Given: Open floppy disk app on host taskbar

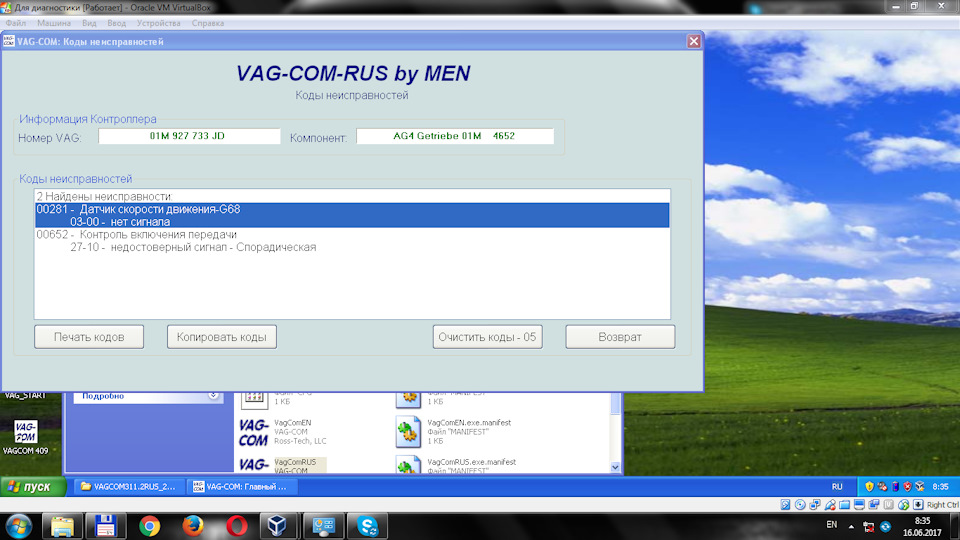Looking at the screenshot, I should coord(105,526).
